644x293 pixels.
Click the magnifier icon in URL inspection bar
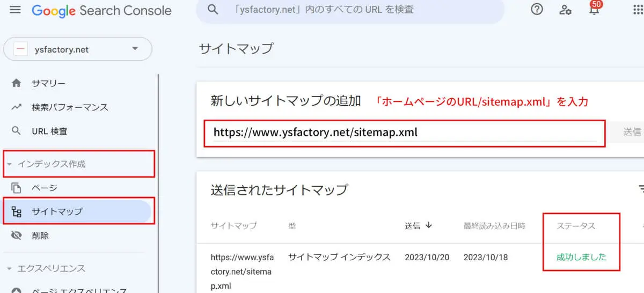point(213,10)
